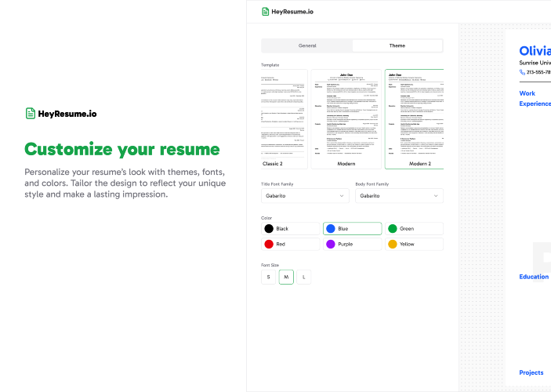Click the Education heading in resume preview
The height and width of the screenshot is (392, 551).
click(x=534, y=277)
